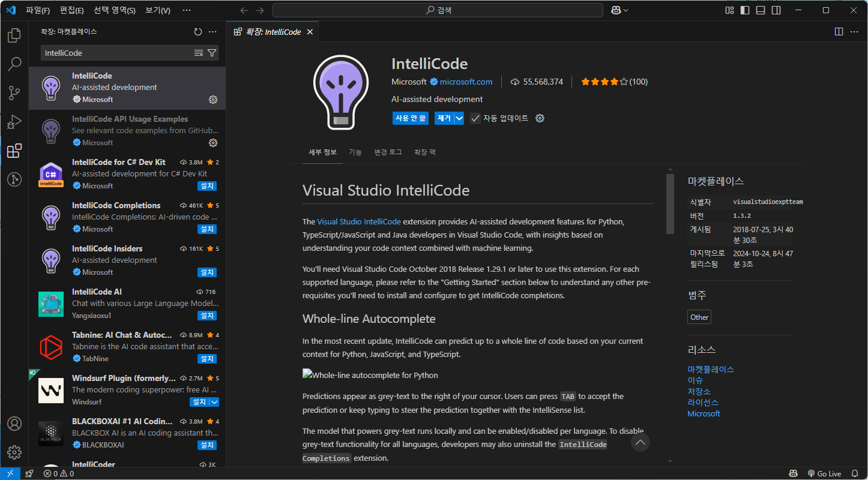Screen dimensions: 868x480
Task: Clear extension search results
Action: [199, 53]
